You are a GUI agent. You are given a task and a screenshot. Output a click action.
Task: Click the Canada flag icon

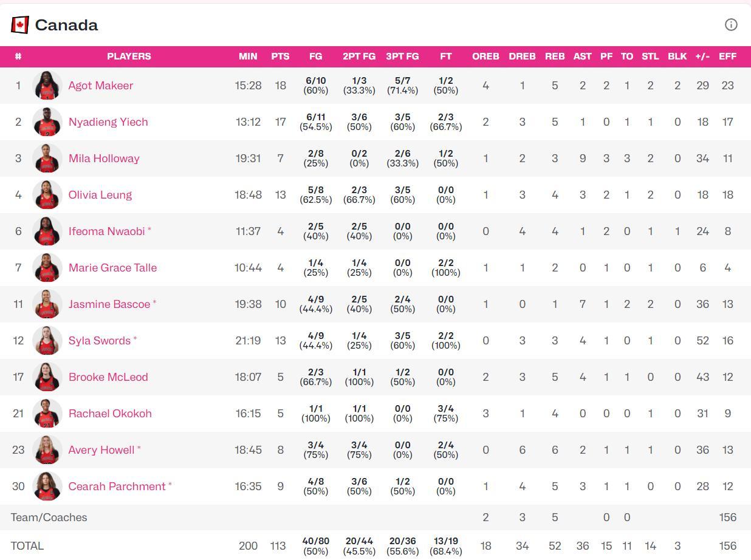[x=20, y=25]
